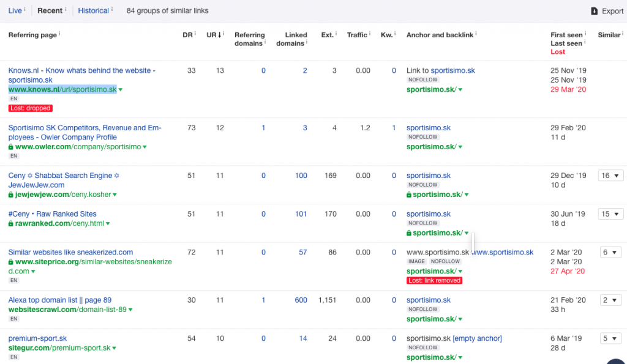Click highlighted www.knows.nl/url/sportisimo.sk URL
This screenshot has width=627, height=364.
62,89
